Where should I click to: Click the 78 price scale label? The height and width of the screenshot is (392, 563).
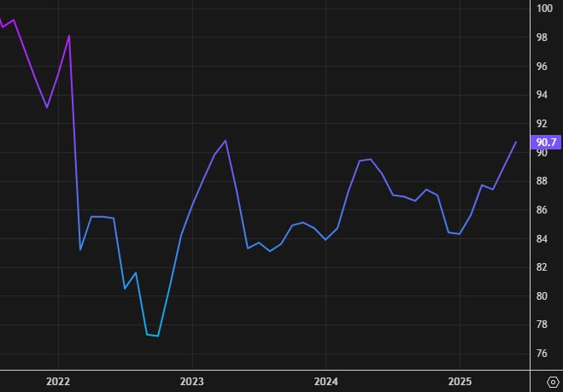click(x=543, y=325)
